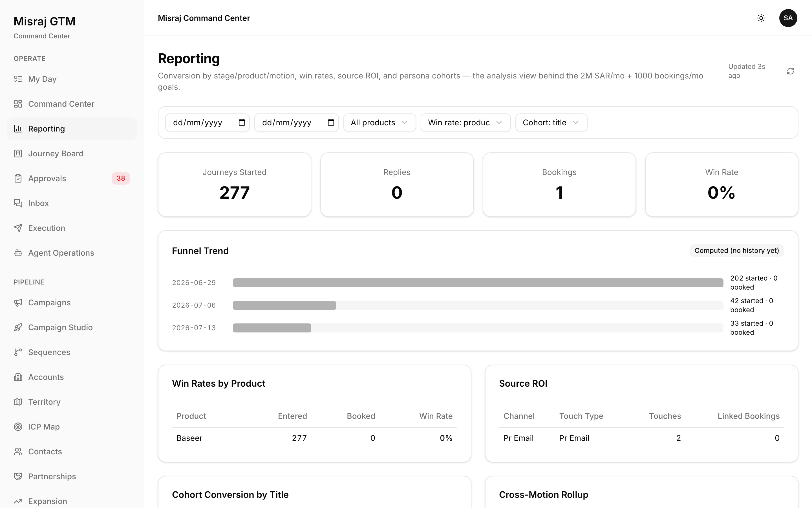Click the Computed (no history yet) badge
The image size is (812, 508).
pyautogui.click(x=736, y=251)
